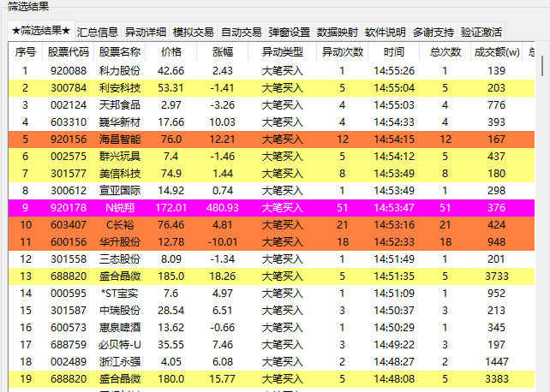Open the 异动详细 tab
550x392 pixels.
tap(146, 33)
